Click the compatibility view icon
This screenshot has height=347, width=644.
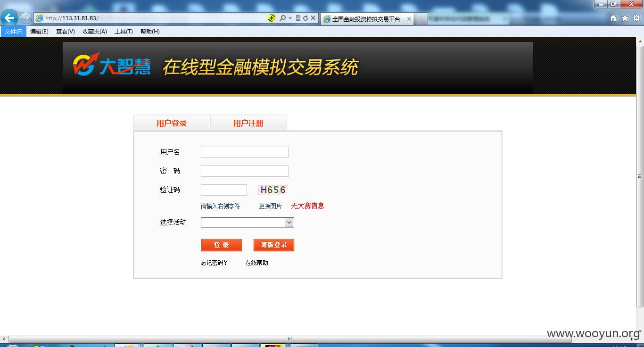coord(298,18)
